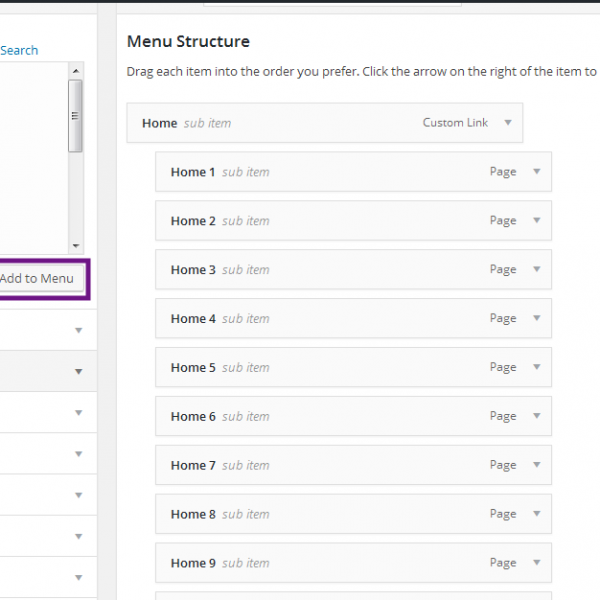The image size is (600, 600).
Task: Toggle the highlighted gray accordion section arrow
Action: [78, 372]
